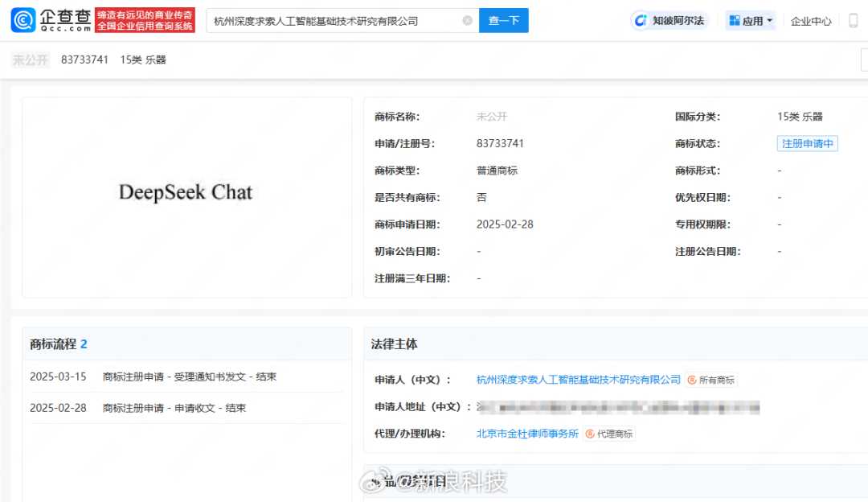The height and width of the screenshot is (502, 868).
Task: Click the 未公开 label in the sub-header
Action: 31,60
